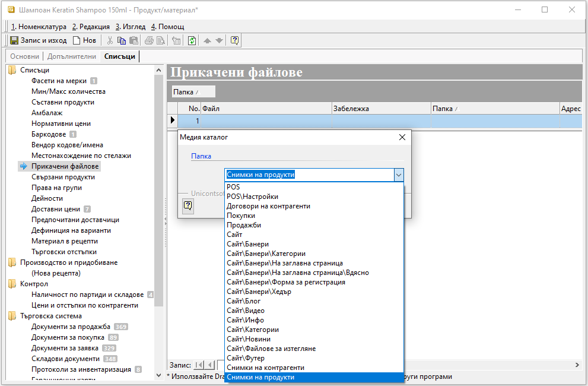
Task: Open the help icon in the toolbar
Action: coord(235,40)
